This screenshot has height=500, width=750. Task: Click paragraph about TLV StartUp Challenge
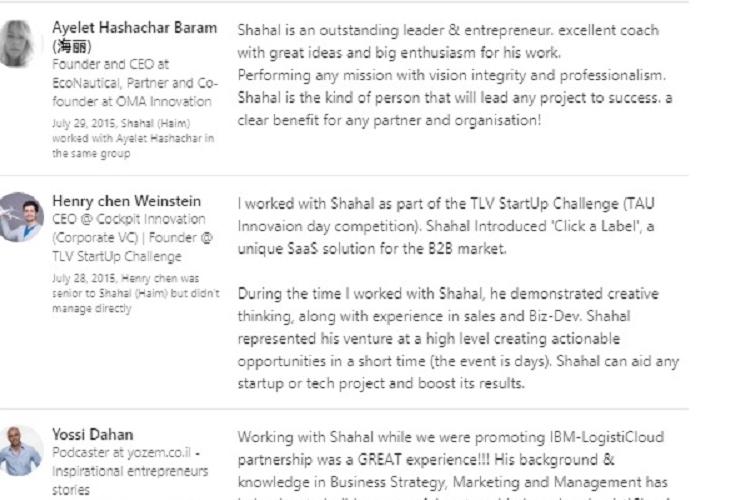tap(446, 226)
